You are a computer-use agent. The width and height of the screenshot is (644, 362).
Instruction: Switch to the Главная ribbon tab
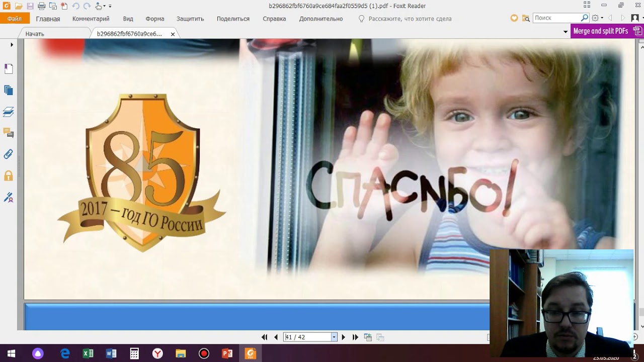point(48,19)
